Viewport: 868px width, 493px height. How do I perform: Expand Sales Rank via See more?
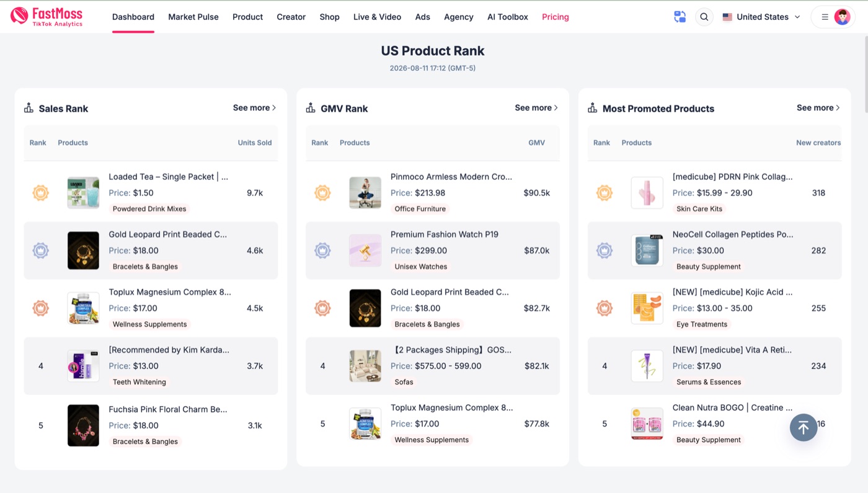(x=254, y=108)
